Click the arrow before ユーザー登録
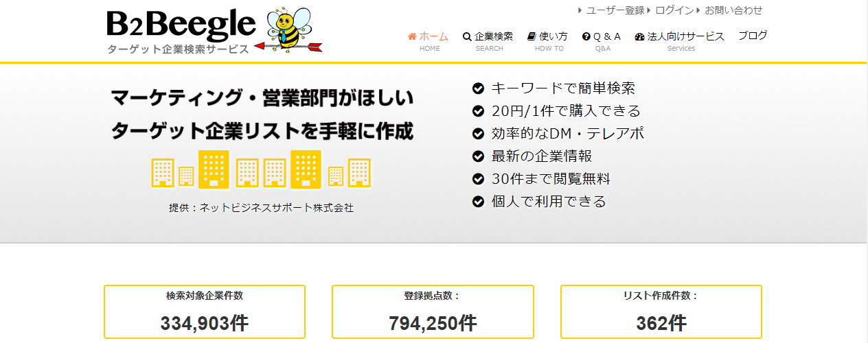868x343 pixels. 580,10
